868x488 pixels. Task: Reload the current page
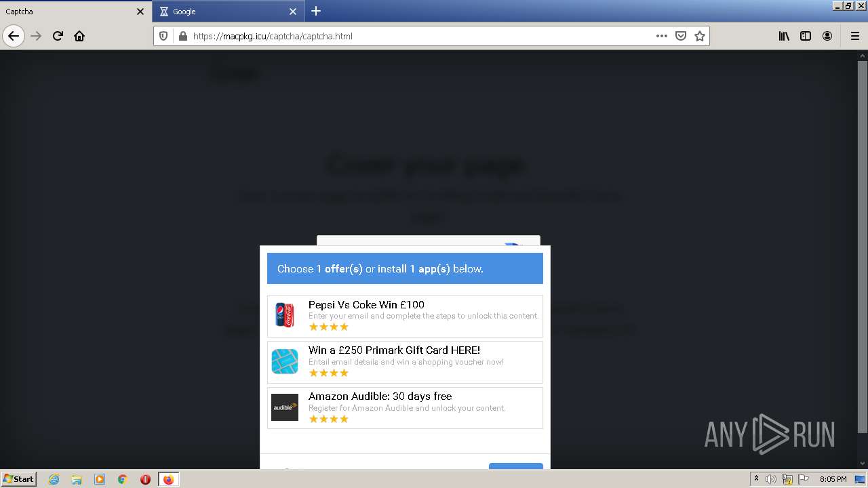point(58,36)
